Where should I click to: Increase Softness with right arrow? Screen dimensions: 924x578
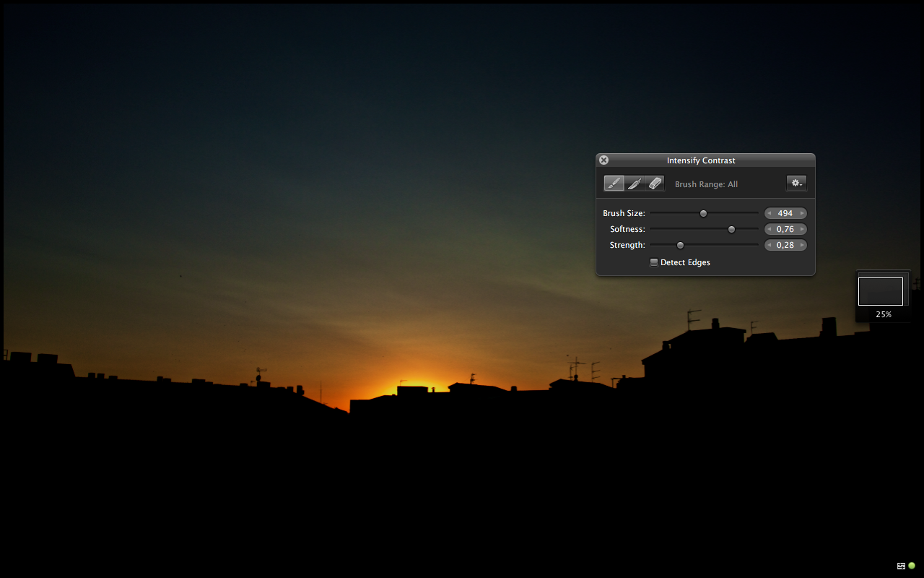click(802, 229)
